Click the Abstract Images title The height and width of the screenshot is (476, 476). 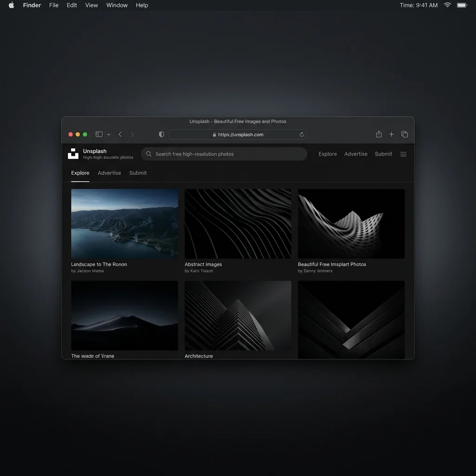pos(203,264)
